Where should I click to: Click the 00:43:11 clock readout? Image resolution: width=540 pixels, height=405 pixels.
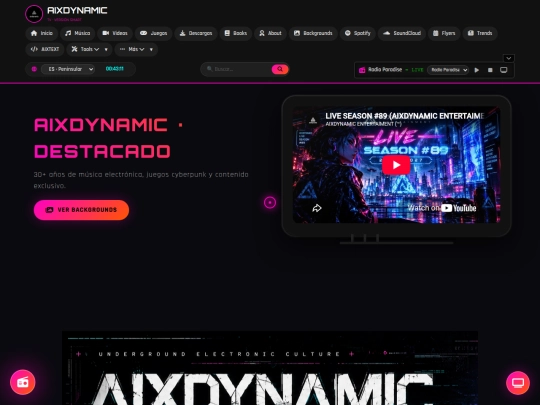(115, 69)
